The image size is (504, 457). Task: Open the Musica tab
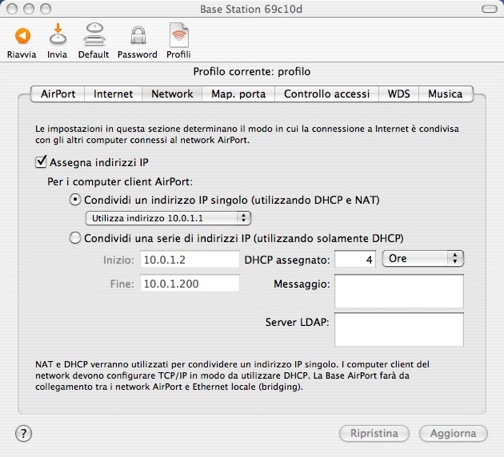pos(445,94)
